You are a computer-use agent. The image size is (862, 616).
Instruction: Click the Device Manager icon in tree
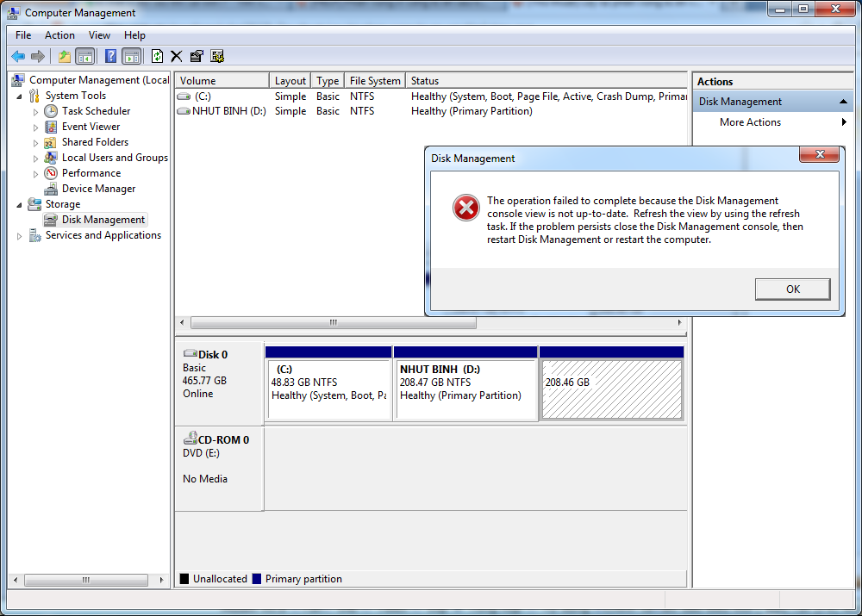(52, 189)
